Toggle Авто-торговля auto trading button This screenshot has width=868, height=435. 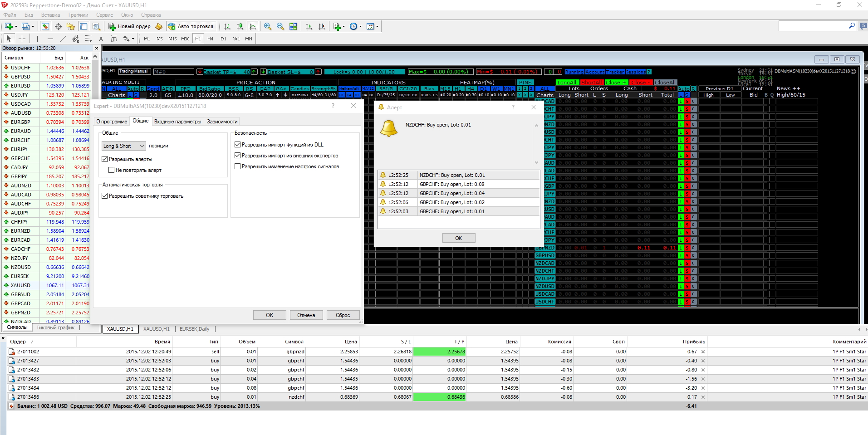(191, 26)
